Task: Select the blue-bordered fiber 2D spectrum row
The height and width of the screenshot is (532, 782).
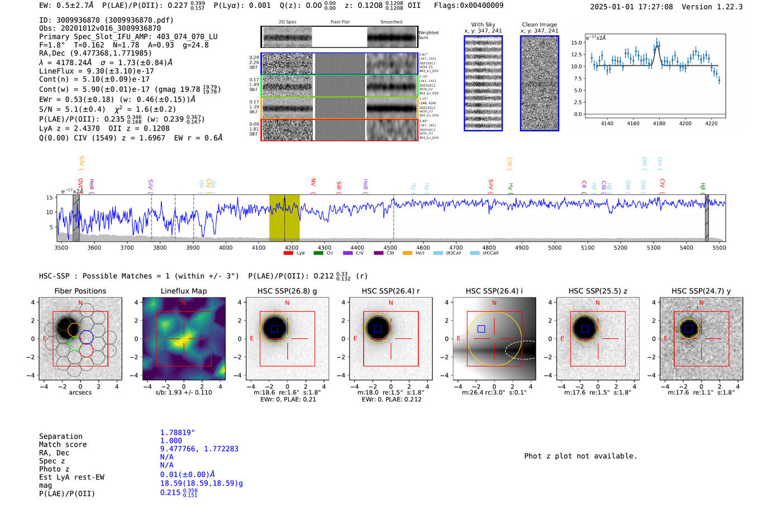Action: pos(340,64)
